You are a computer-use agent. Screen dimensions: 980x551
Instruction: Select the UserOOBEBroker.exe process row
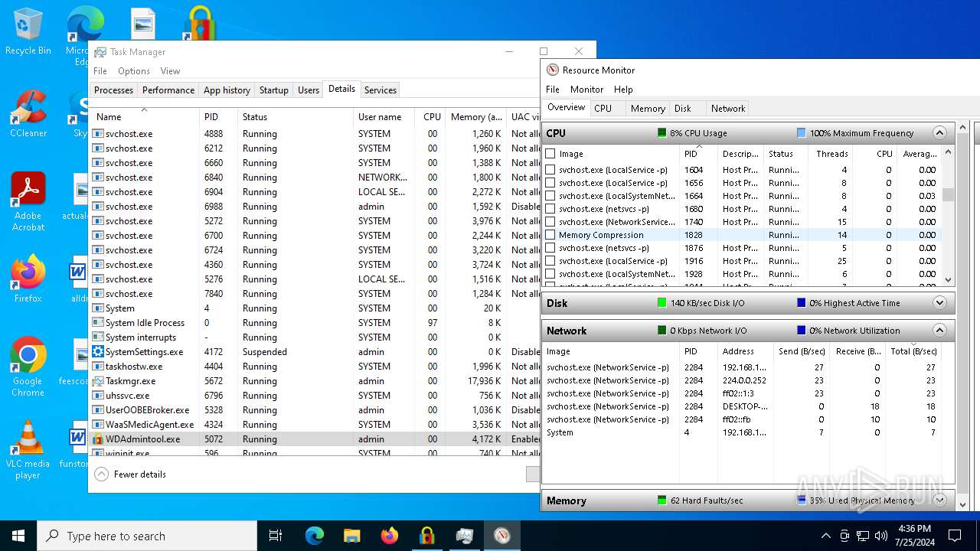(x=315, y=410)
